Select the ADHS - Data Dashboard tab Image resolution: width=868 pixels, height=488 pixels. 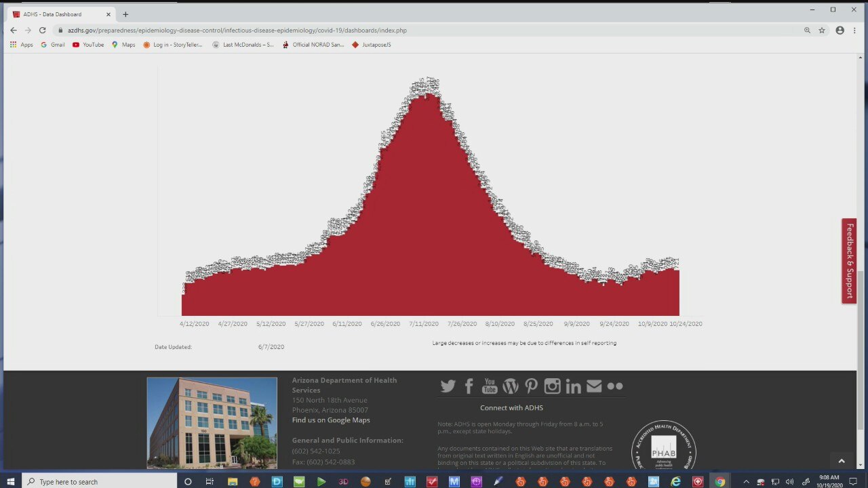(x=58, y=14)
